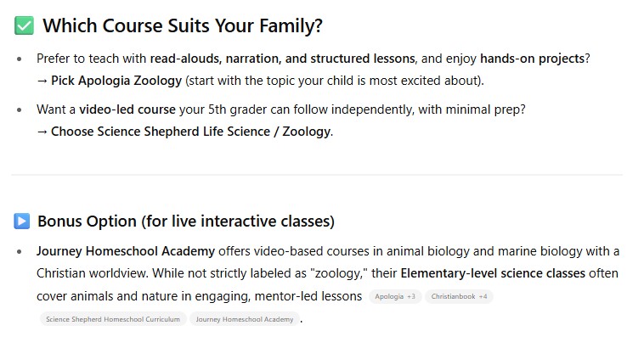
Task: Open the Apologia +3 source chip
Action: point(395,296)
